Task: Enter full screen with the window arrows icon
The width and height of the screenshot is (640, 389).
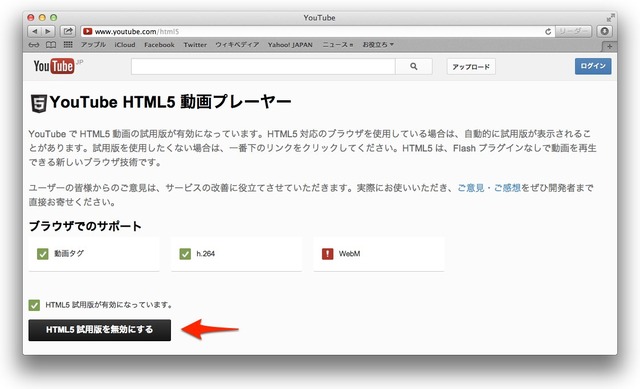Action: point(610,18)
